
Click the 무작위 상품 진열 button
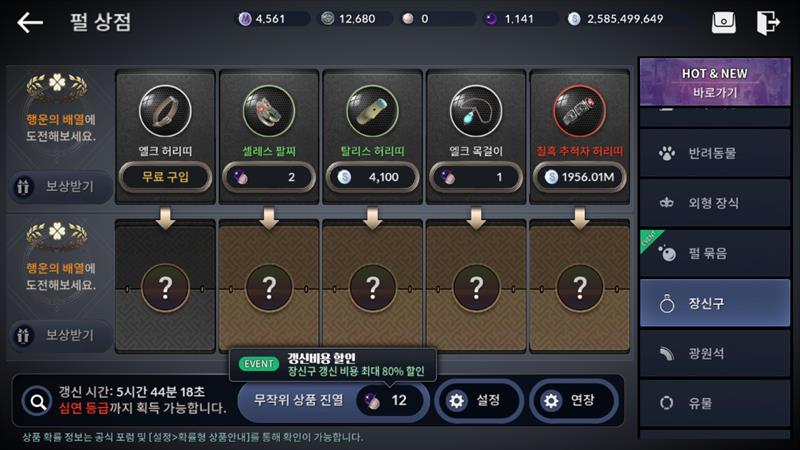pos(333,401)
